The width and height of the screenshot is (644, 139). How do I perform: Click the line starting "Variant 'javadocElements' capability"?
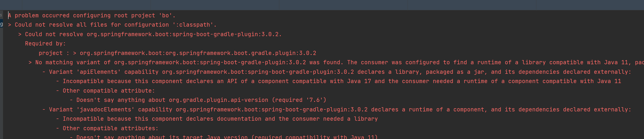click(340, 109)
